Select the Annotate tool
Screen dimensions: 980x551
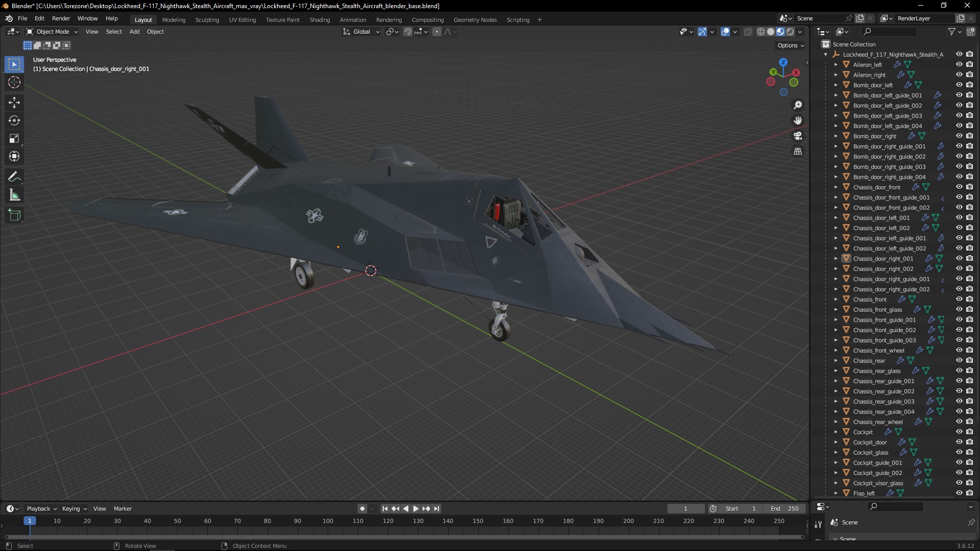click(14, 177)
